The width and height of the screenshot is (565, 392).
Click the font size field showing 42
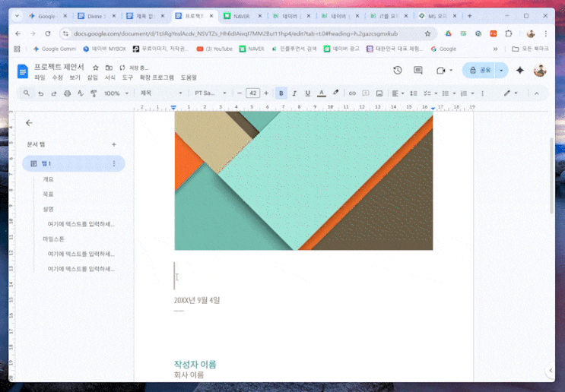tap(253, 93)
